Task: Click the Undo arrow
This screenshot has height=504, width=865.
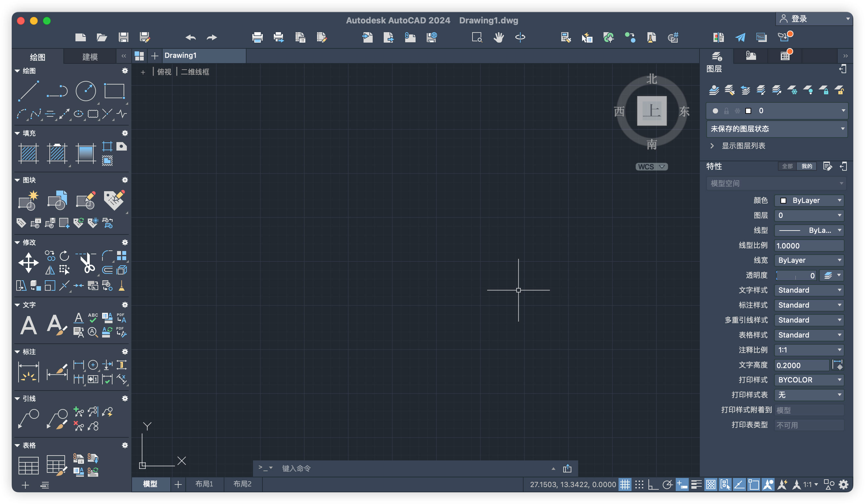Action: 191,37
